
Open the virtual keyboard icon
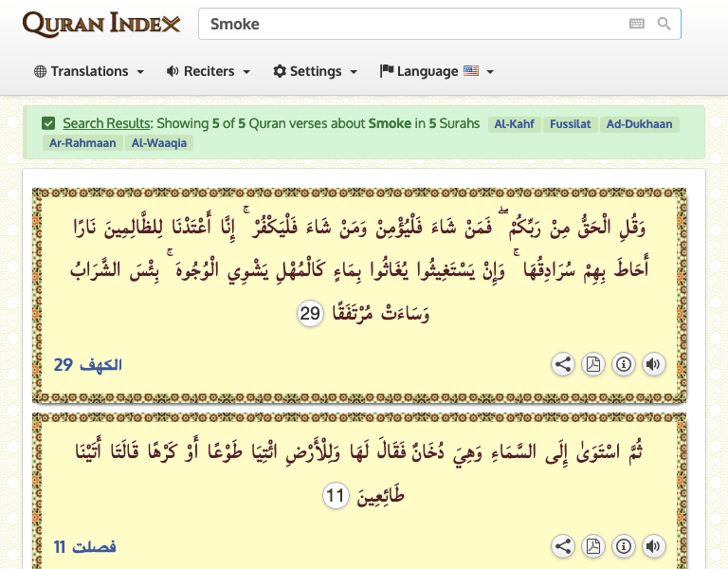click(636, 24)
